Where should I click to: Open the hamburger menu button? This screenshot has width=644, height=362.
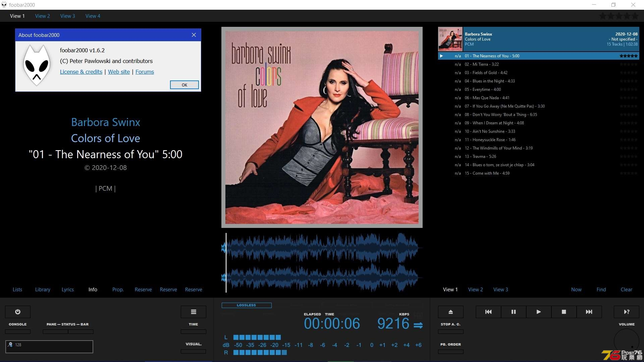pyautogui.click(x=194, y=312)
